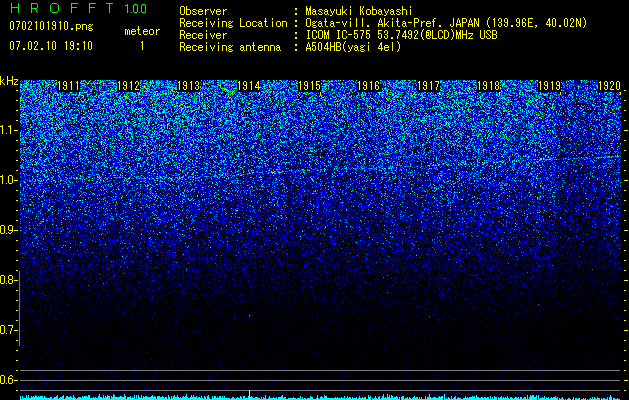Click the 1911 time marker
Image resolution: width=629 pixels, height=400 pixels.
(69, 86)
